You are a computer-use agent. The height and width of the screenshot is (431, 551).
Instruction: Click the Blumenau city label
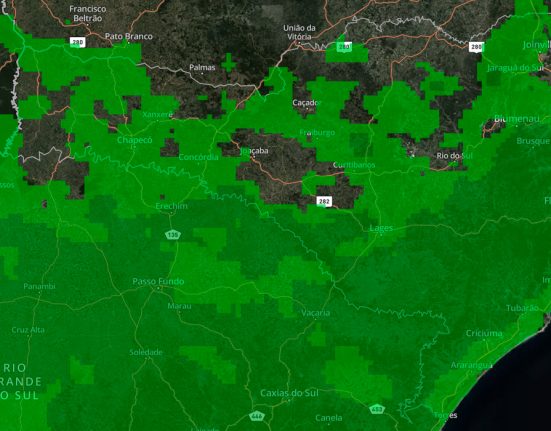pos(517,119)
